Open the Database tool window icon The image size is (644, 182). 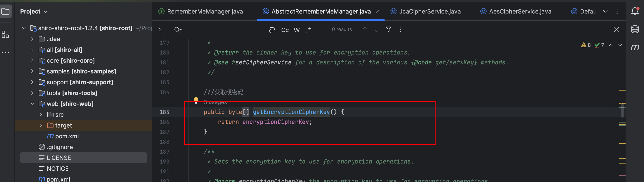pos(635,29)
